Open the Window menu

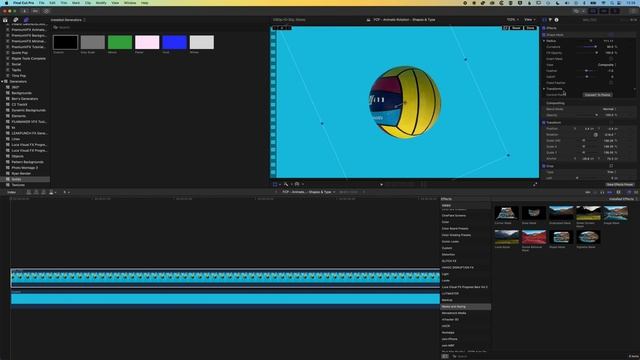point(130,3)
